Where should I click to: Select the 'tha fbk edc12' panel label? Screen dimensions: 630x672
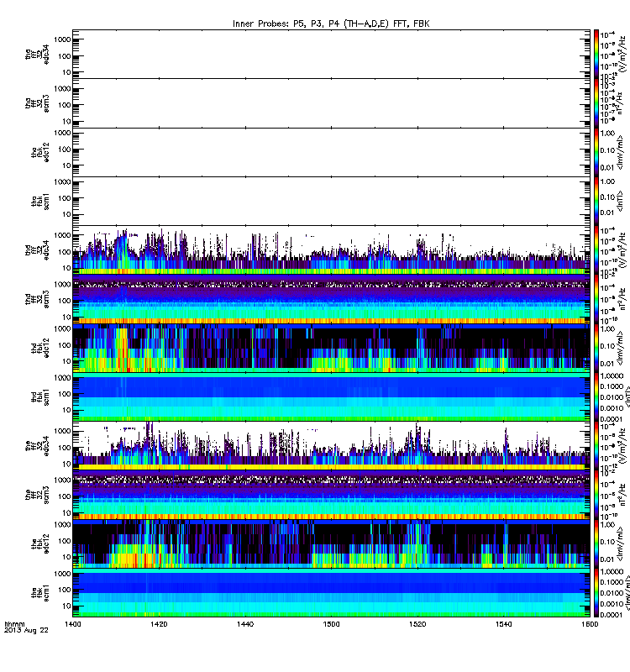coord(40,152)
